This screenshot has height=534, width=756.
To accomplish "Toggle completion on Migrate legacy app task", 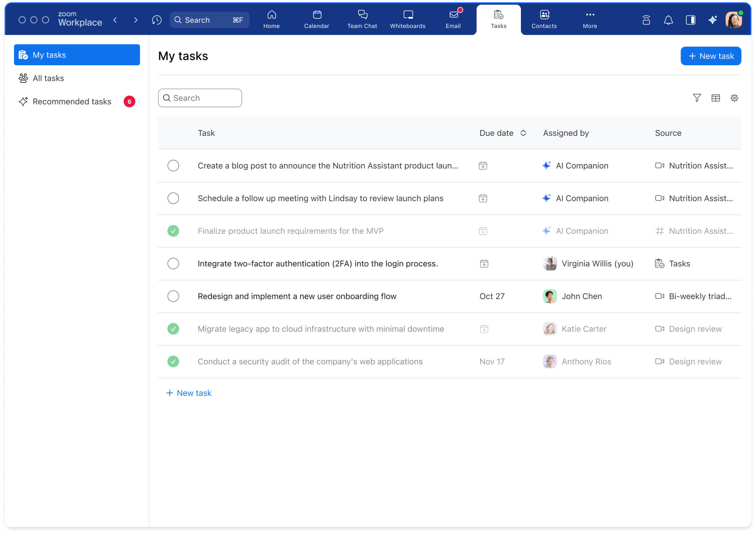I will [173, 328].
